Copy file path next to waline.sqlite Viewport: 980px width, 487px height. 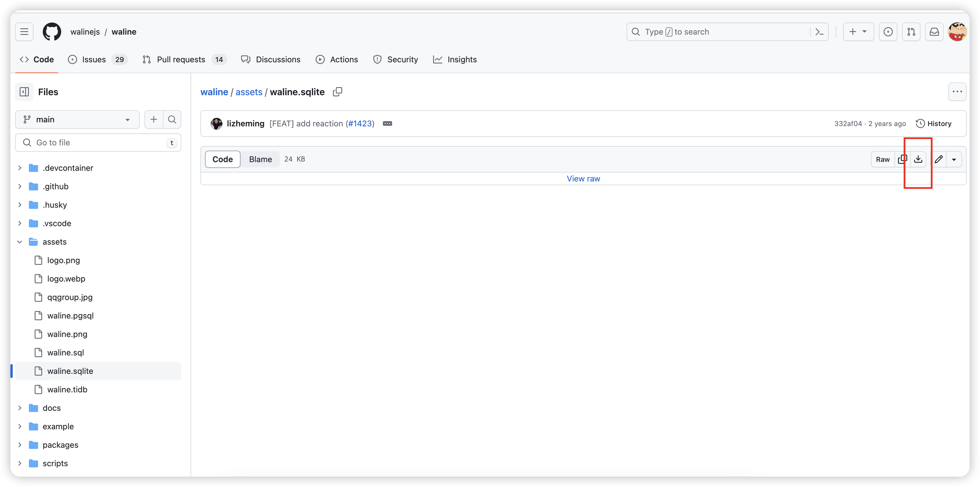[338, 92]
